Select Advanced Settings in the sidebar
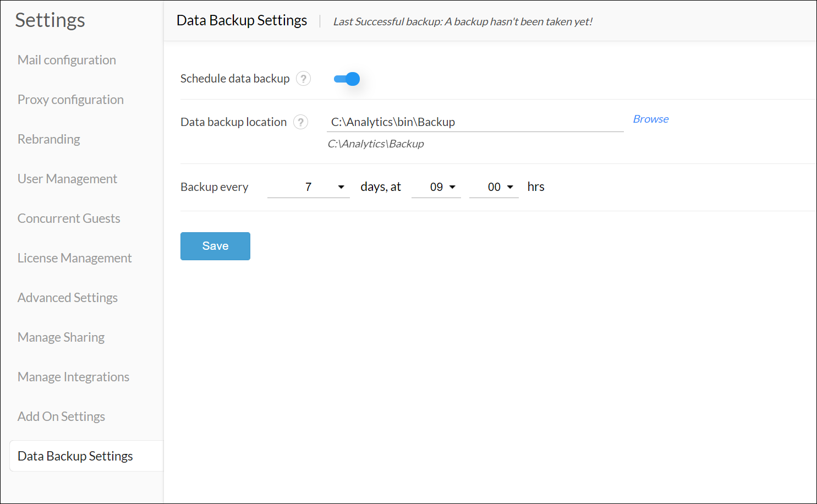The image size is (817, 504). click(68, 298)
